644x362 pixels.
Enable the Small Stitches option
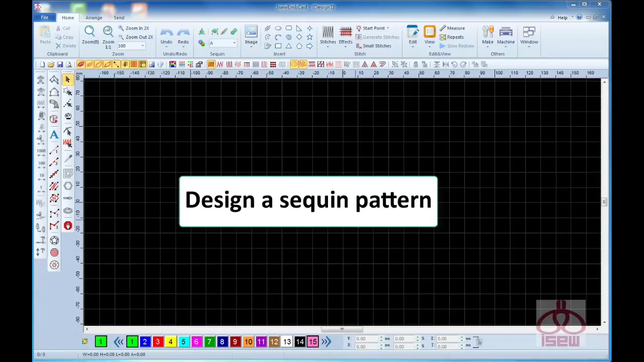[377, 45]
